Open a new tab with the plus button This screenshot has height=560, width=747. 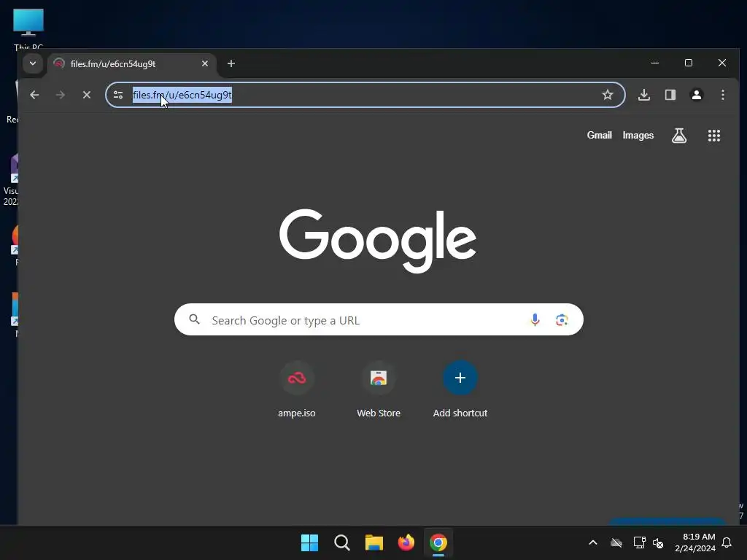coord(231,63)
